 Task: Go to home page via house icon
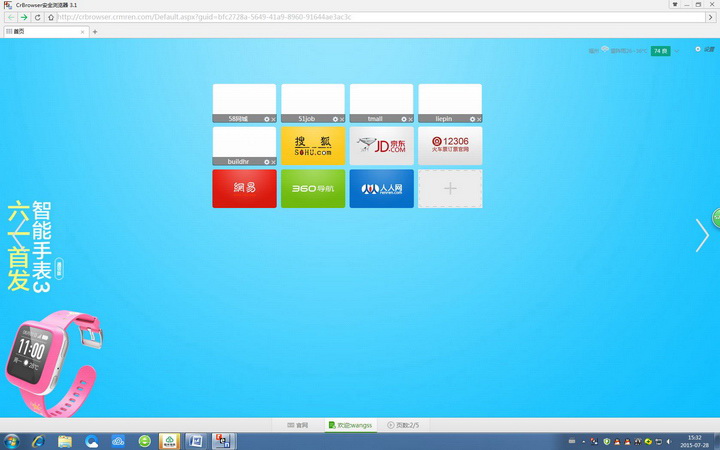51,17
